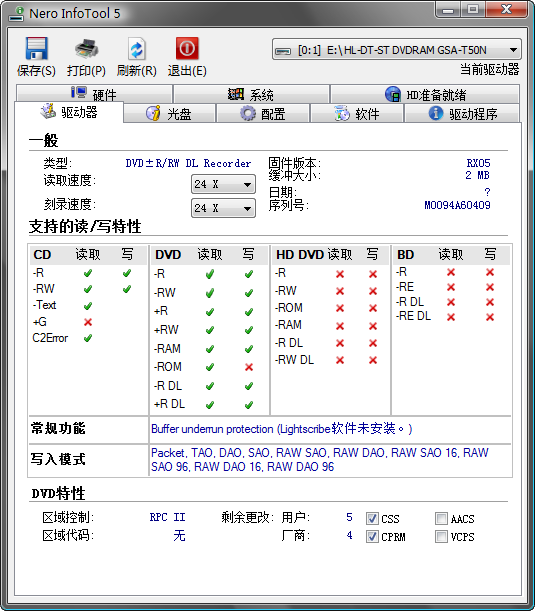Click the serial number M0094A60409
The width and height of the screenshot is (535, 611).
pyautogui.click(x=457, y=205)
